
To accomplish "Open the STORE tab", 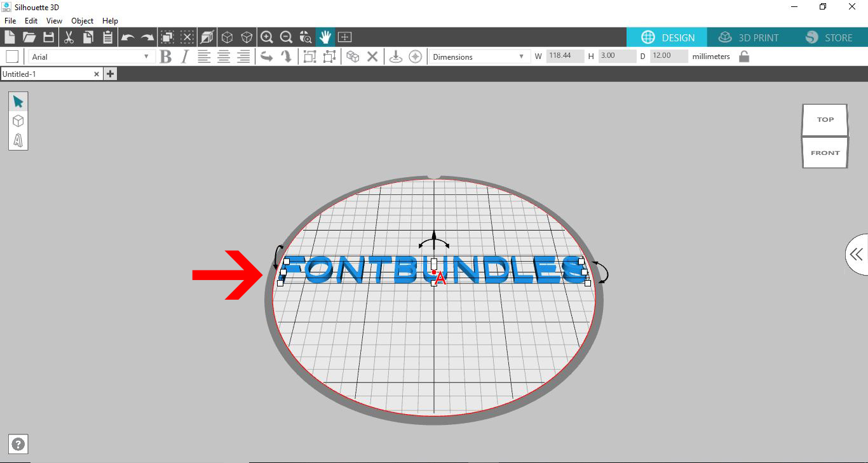I will tap(829, 37).
